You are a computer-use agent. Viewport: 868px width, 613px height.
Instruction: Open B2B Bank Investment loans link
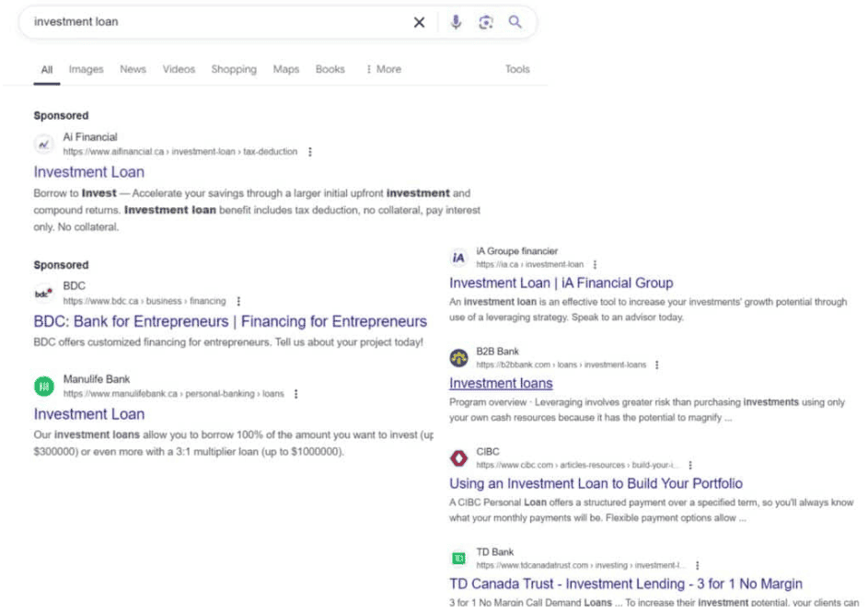pyautogui.click(x=501, y=383)
